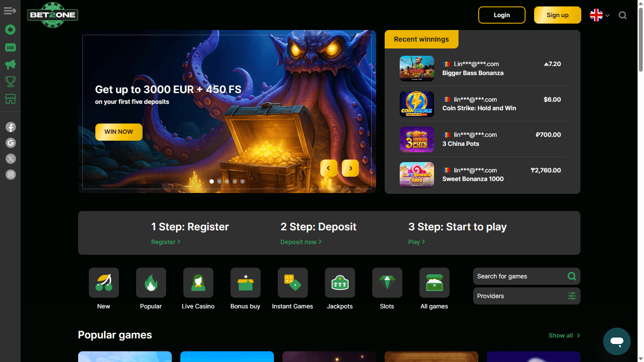This screenshot has width=644, height=362.
Task: Select the All games category
Action: click(434, 283)
